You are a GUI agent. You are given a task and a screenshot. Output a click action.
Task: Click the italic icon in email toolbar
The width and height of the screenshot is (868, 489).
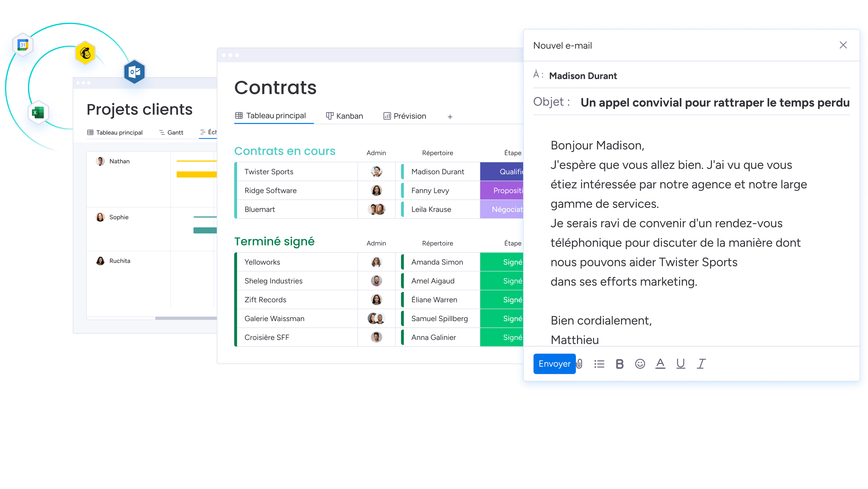[x=701, y=364]
